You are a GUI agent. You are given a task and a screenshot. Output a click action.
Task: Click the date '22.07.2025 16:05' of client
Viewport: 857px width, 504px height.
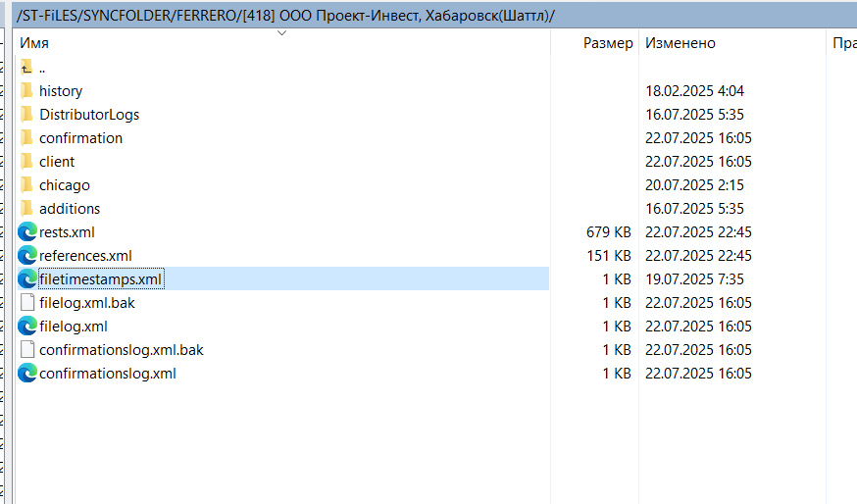[698, 161]
